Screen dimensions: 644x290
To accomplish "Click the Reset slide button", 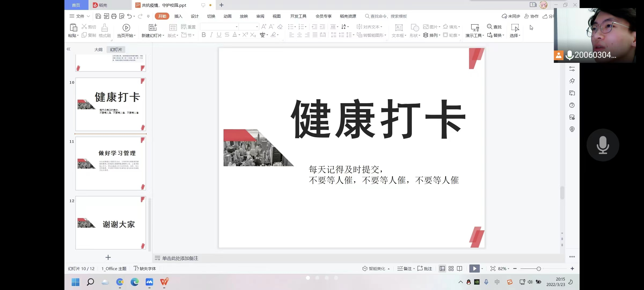I will click(188, 27).
